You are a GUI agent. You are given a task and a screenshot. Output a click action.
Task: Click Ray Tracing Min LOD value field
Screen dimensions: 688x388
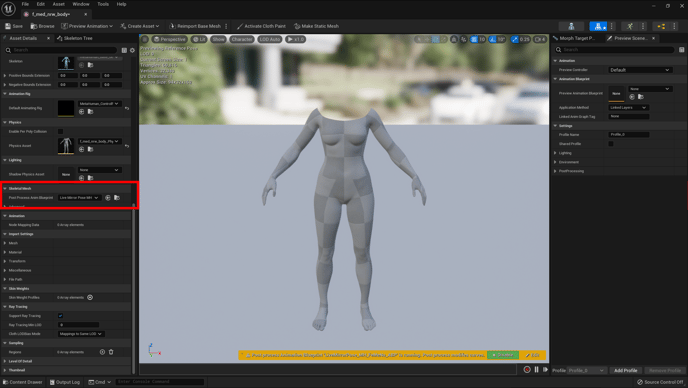(x=79, y=325)
